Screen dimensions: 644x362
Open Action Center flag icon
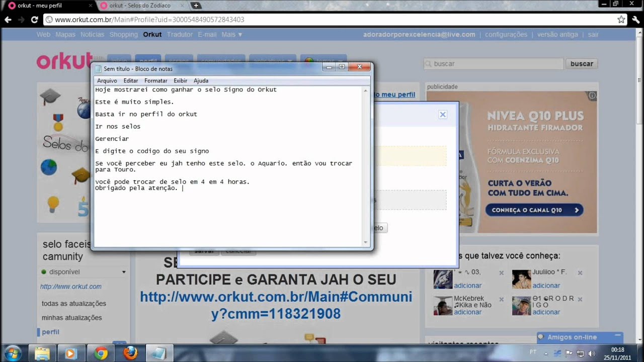569,353
